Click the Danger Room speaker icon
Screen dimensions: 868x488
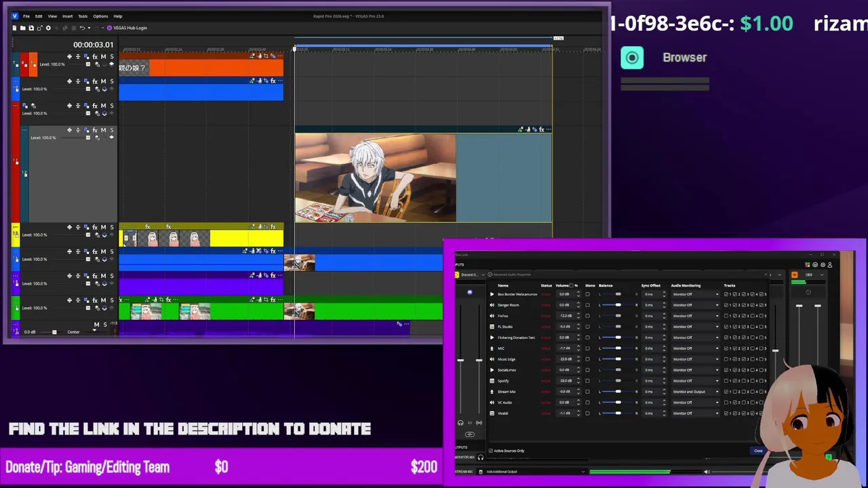point(492,305)
